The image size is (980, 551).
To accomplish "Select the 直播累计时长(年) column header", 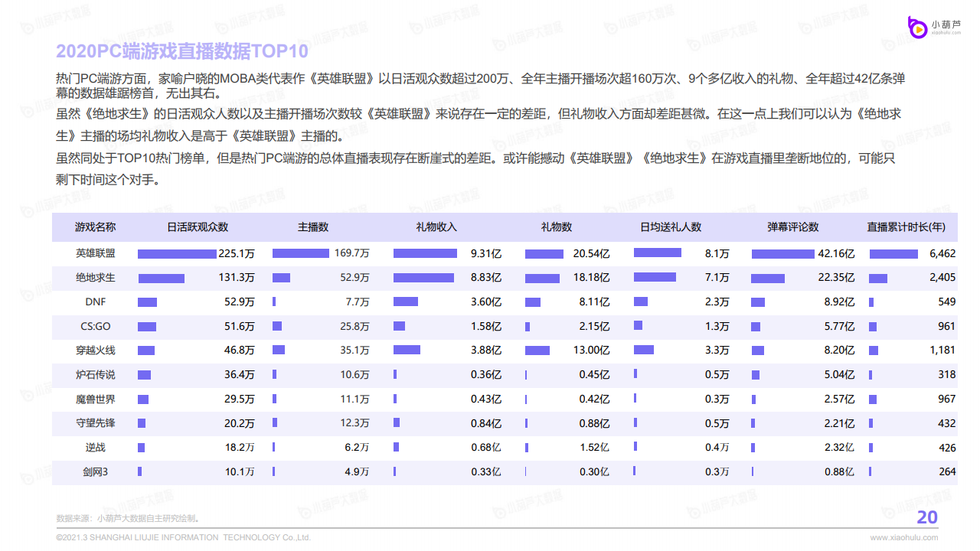I will click(906, 227).
